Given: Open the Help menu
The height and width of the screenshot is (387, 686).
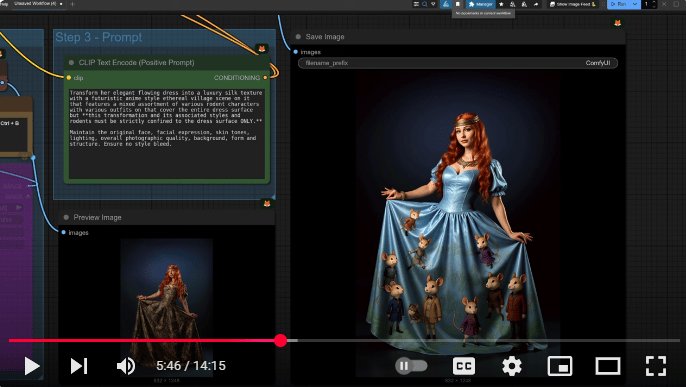Looking at the screenshot, I should click(4, 3).
